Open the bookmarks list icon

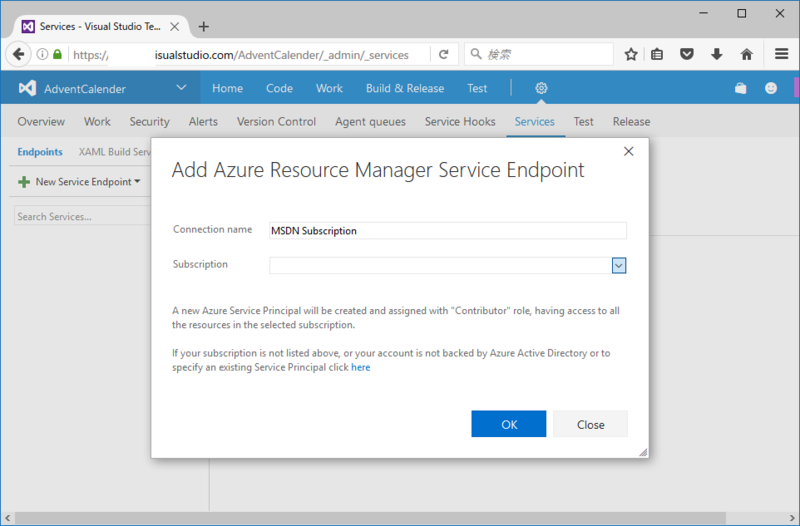click(x=657, y=54)
